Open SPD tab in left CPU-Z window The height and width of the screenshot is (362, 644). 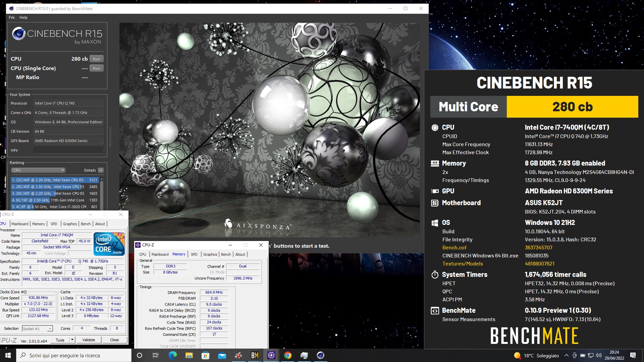[x=54, y=224]
